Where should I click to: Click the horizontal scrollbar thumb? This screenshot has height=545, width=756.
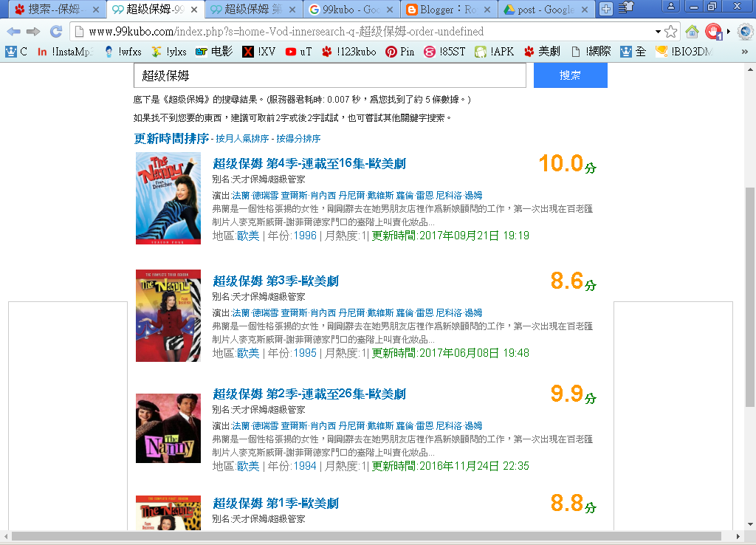point(366,536)
